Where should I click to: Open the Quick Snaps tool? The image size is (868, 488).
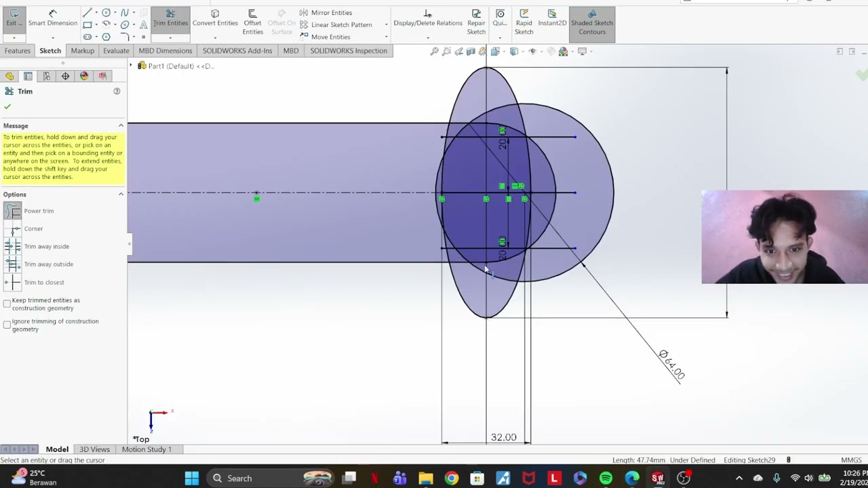click(500, 18)
